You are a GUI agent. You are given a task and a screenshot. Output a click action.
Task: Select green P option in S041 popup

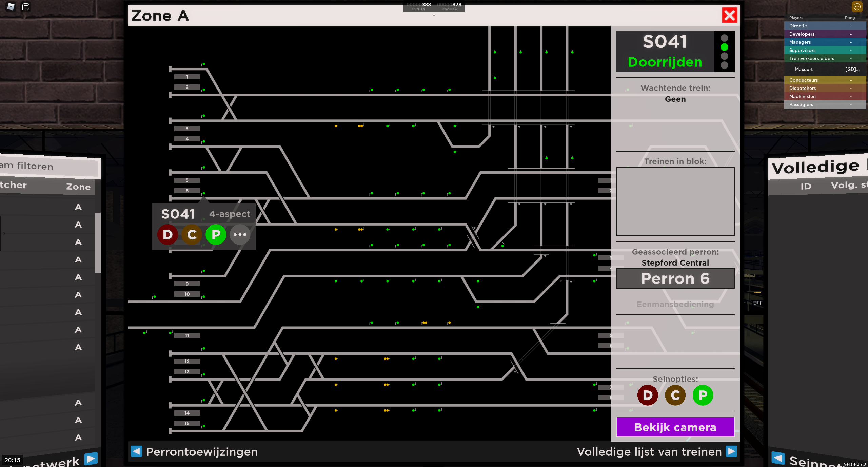tap(216, 235)
